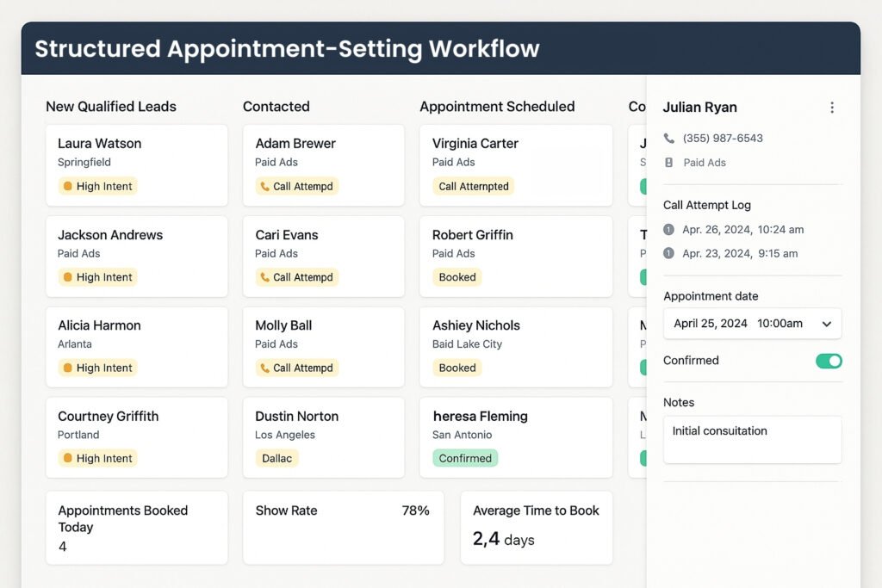Select the New Qualified Leads column header
The width and height of the screenshot is (882, 588).
pyautogui.click(x=111, y=107)
